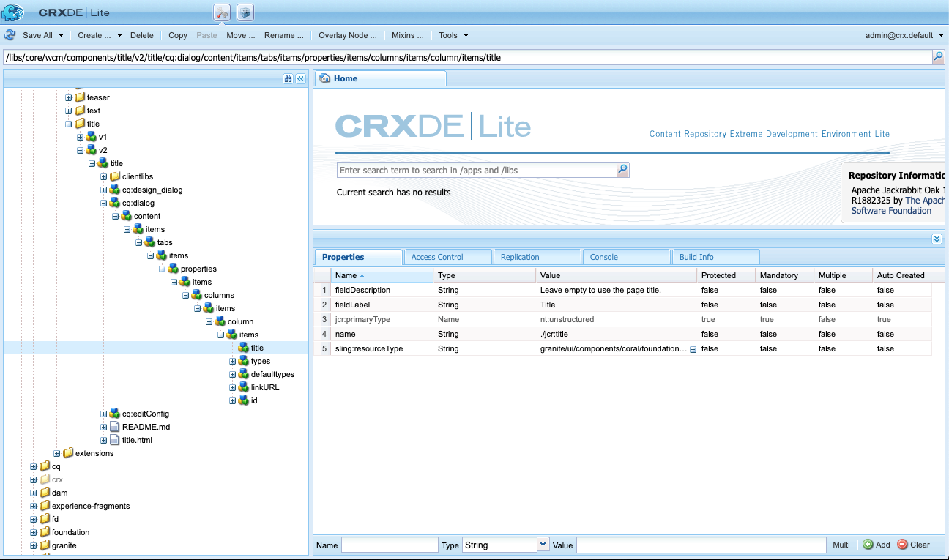Click the node icon of cq:design_dialog
Viewport: 949px width, 560px height.
(x=115, y=190)
